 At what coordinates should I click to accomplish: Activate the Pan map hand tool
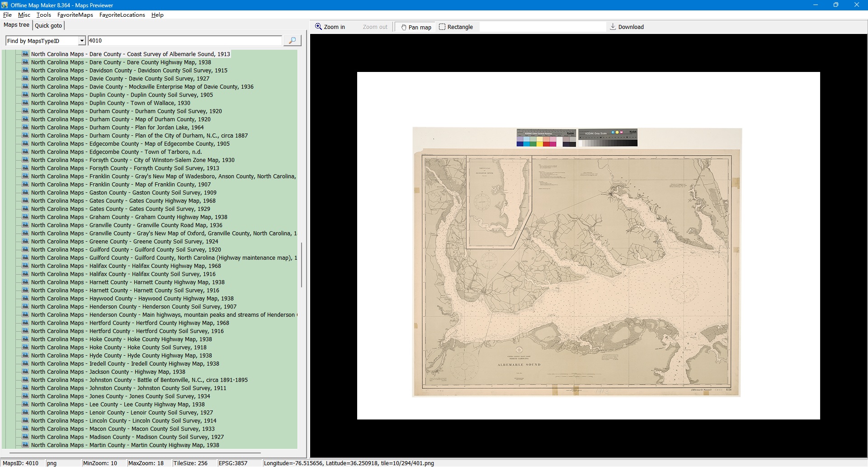pyautogui.click(x=415, y=27)
